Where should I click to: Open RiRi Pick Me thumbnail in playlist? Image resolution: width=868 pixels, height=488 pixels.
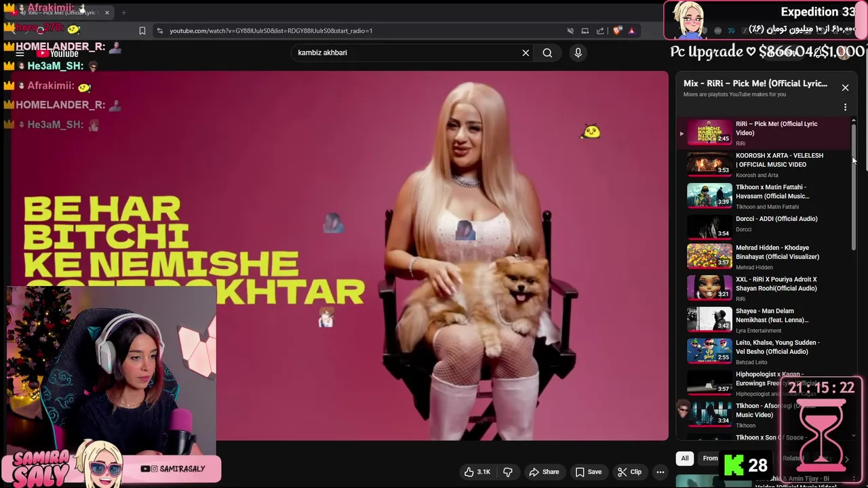[709, 132]
